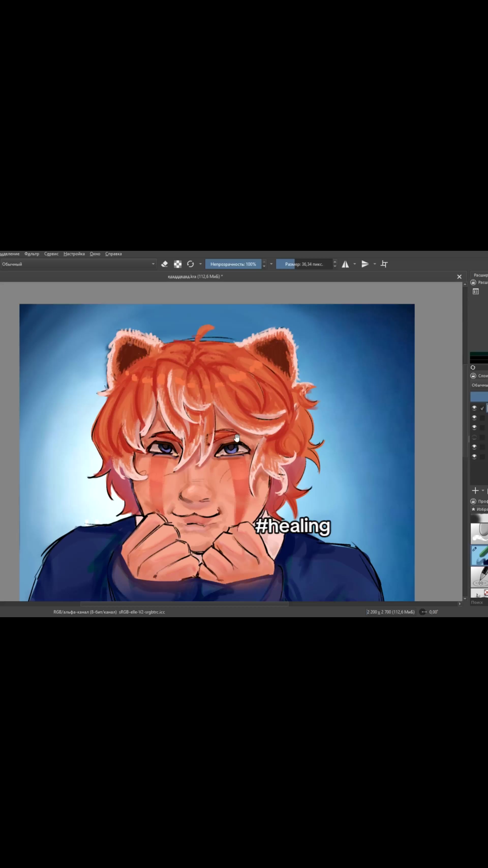Open the Фильтр menu
Screen dimensions: 488x868
[x=32, y=254]
